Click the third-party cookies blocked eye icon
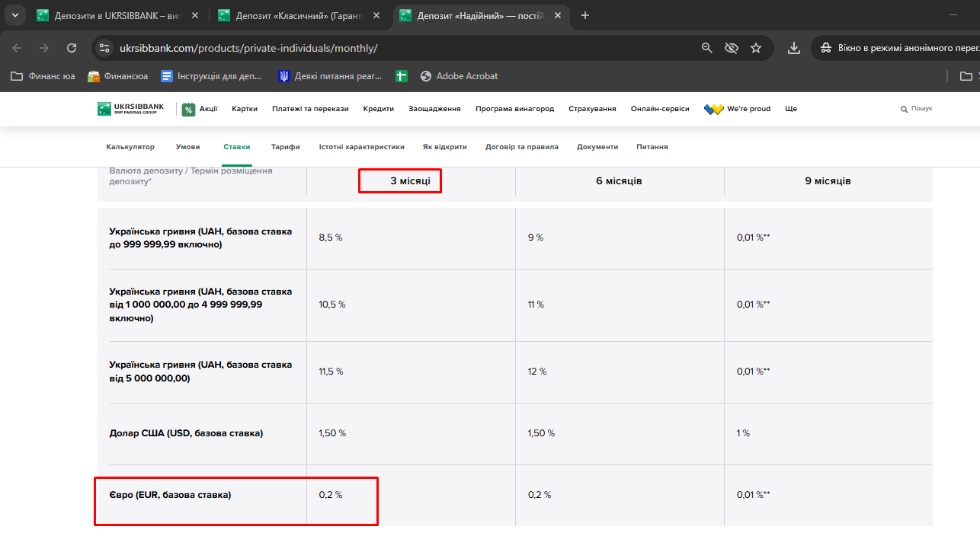Screen dimensions: 980x536 tap(732, 48)
